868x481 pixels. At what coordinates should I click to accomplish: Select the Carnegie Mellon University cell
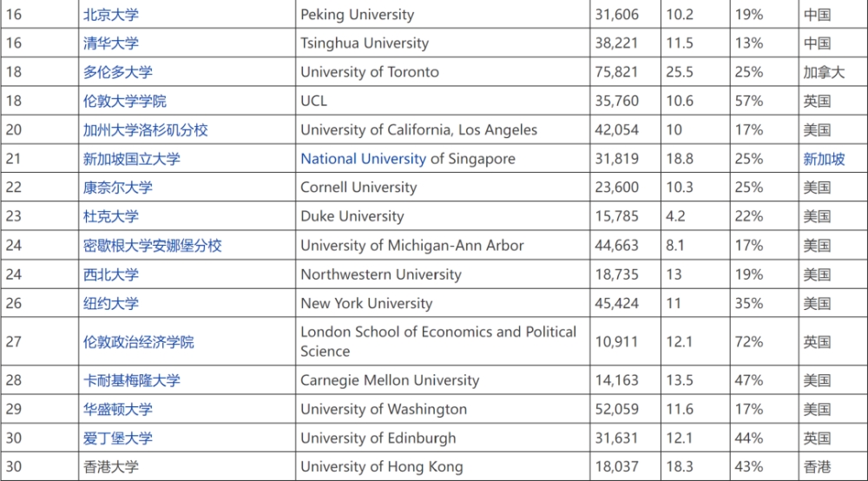click(x=443, y=380)
